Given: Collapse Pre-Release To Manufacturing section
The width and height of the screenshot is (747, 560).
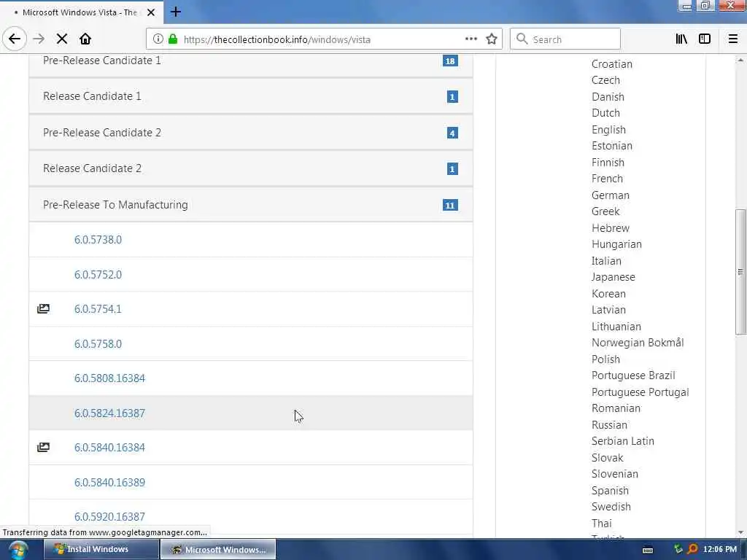Looking at the screenshot, I should (x=251, y=205).
